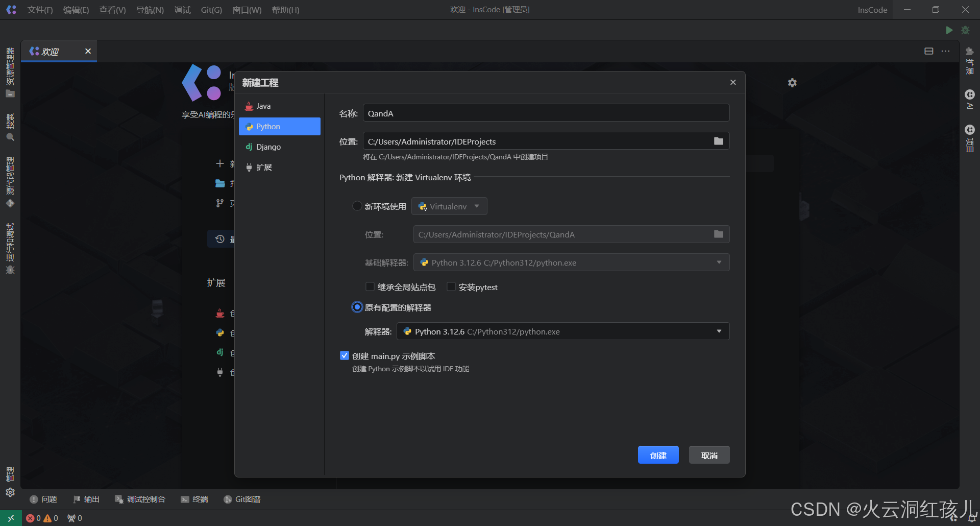This screenshot has width=980, height=526.
Task: Click the welcome page settings gear icon
Action: (x=792, y=83)
